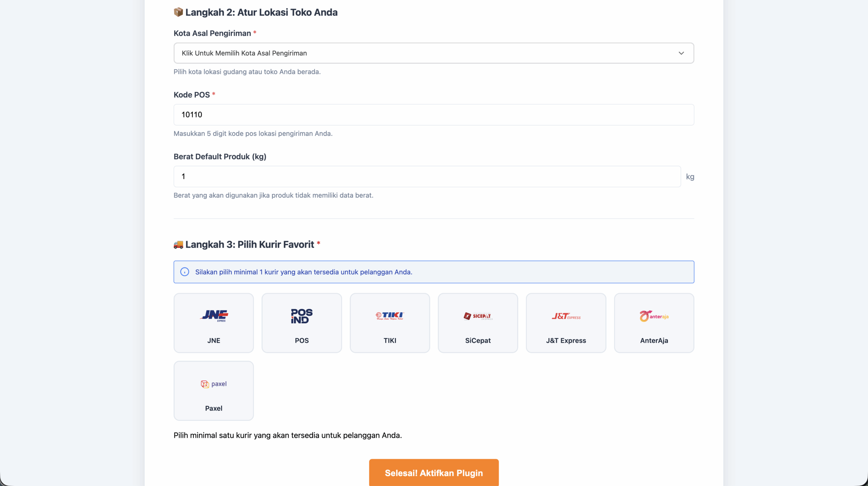Click the POS IND logo icon
868x486 pixels.
(x=302, y=316)
